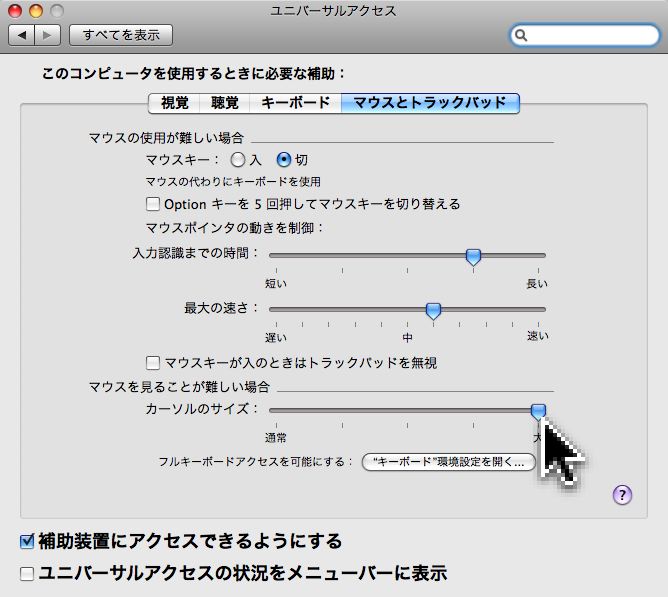668x597 pixels.
Task: Select the キーボード tab
Action: pos(295,102)
